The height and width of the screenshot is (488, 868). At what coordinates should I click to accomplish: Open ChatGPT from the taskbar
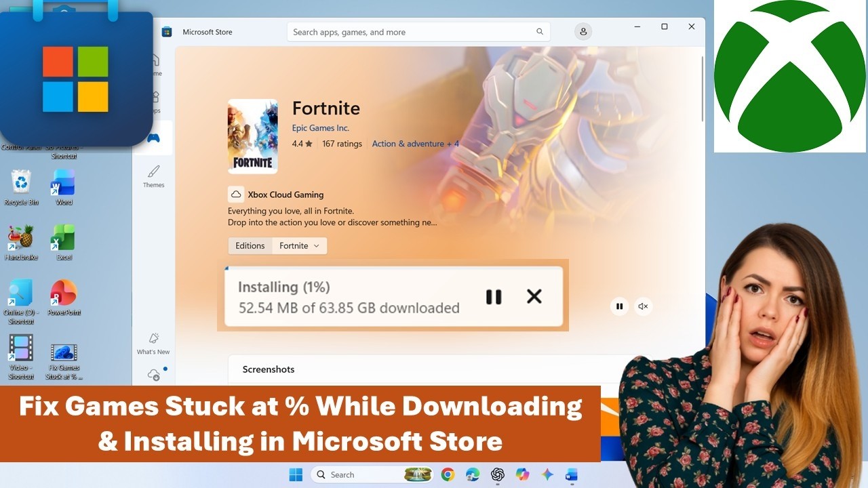pos(498,474)
